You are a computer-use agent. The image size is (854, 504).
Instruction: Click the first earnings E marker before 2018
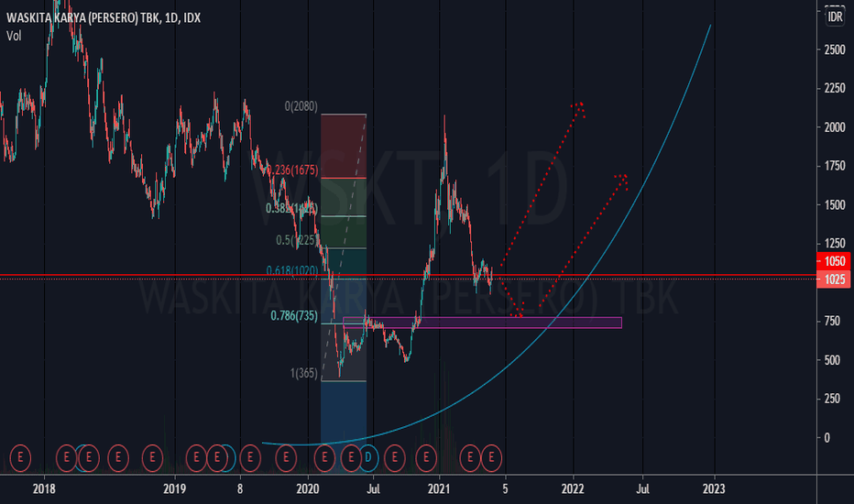pos(20,457)
